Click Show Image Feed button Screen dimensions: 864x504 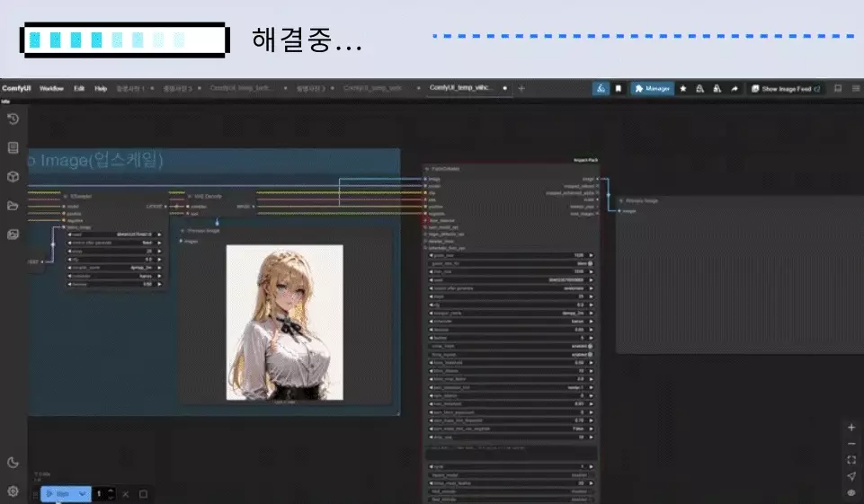786,88
